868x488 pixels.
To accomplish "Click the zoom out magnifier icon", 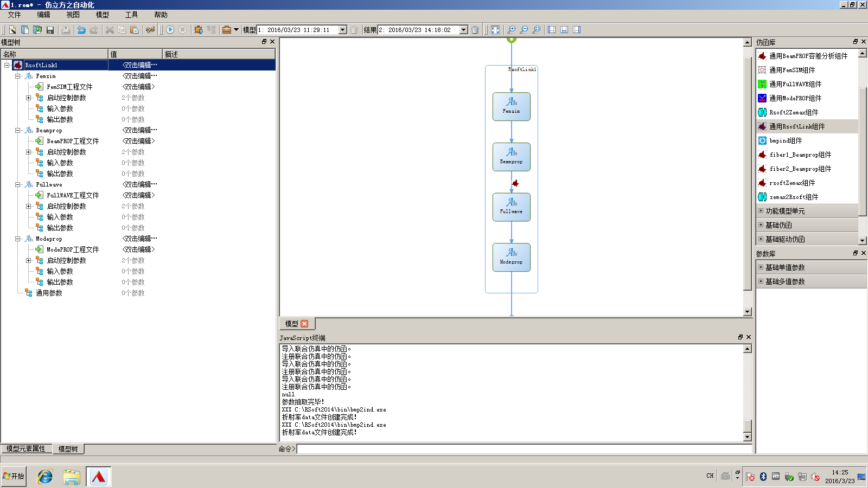I will [524, 30].
